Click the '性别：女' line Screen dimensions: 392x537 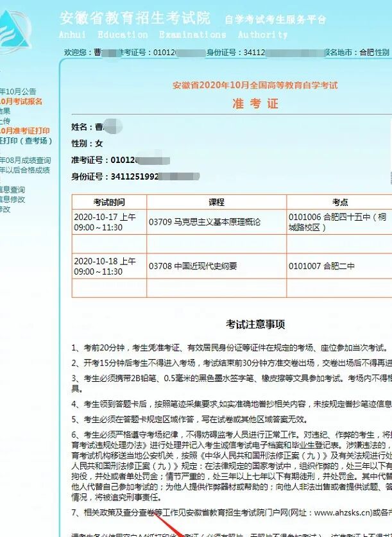(87, 143)
